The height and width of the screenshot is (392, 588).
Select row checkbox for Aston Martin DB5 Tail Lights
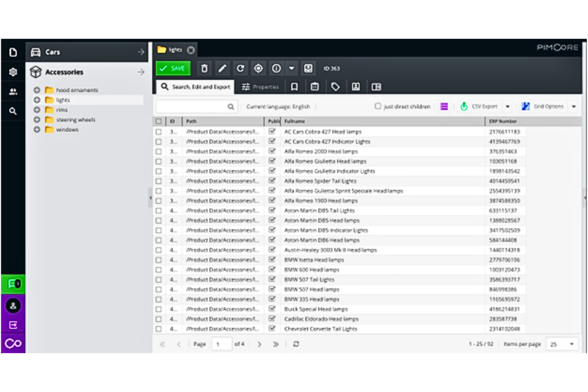pos(159,210)
